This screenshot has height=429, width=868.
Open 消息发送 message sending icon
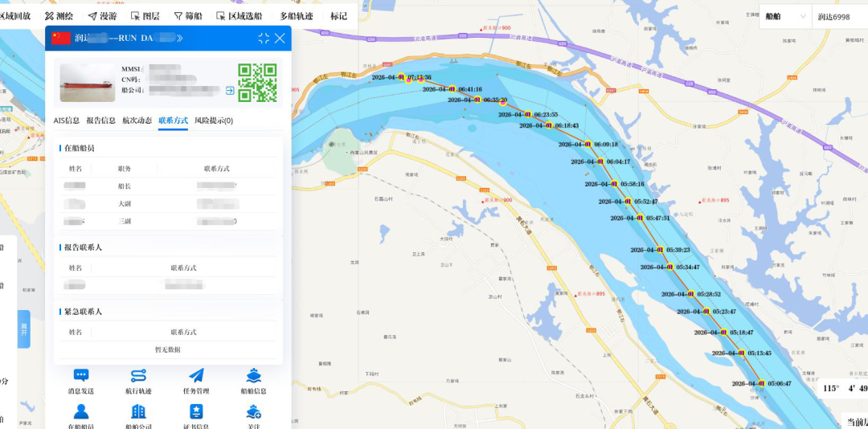(81, 375)
